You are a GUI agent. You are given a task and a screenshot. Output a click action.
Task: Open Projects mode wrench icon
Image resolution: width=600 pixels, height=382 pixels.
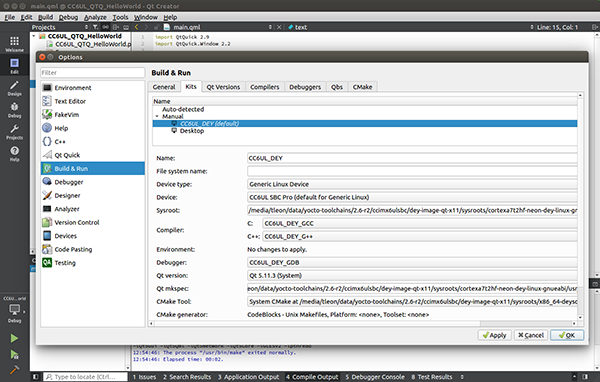coord(15,131)
